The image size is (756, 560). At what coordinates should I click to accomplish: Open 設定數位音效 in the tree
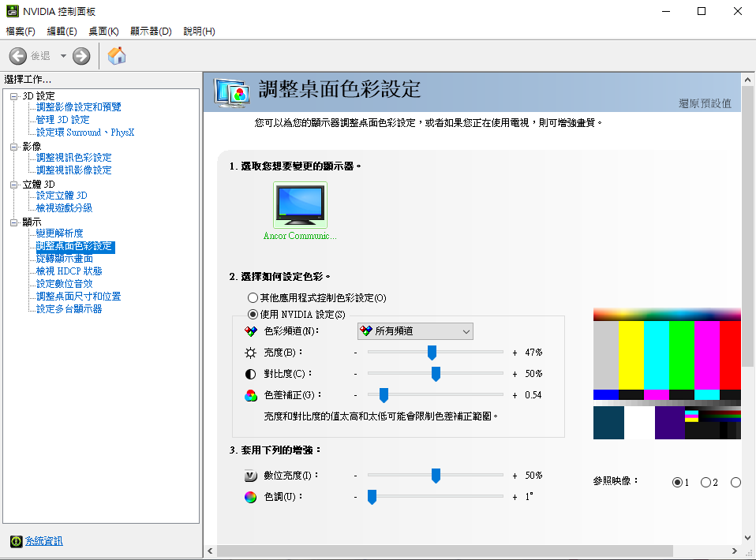pos(65,283)
